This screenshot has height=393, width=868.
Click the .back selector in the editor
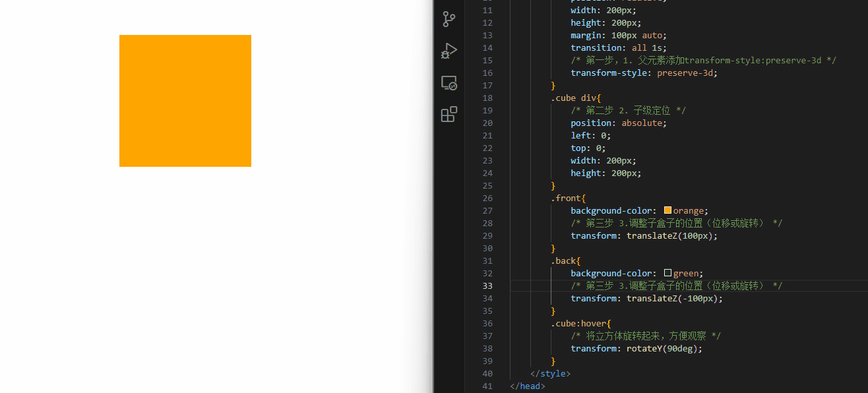(564, 260)
